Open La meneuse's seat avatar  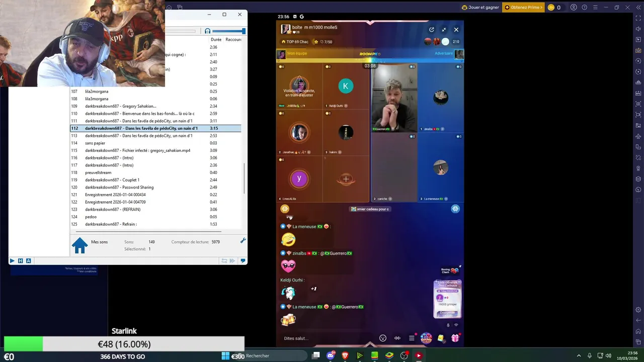click(441, 167)
